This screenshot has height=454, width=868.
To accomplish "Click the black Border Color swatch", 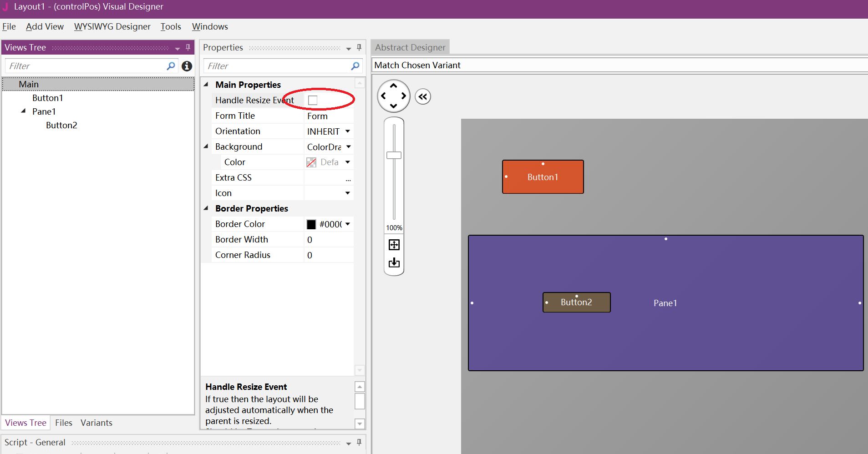I will tap(311, 224).
